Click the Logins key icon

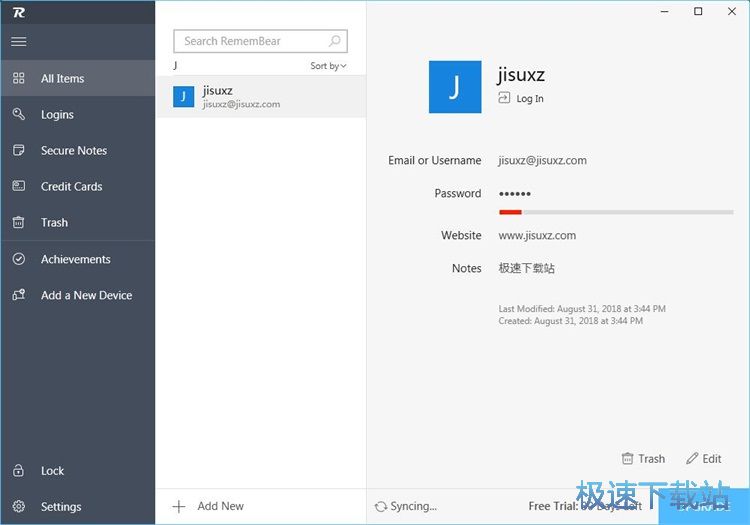19,114
